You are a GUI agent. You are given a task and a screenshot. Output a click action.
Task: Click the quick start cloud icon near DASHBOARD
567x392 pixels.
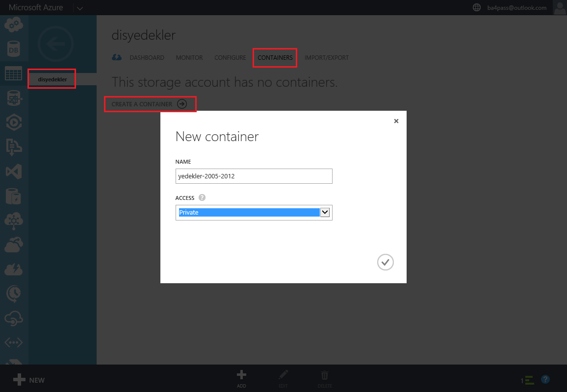(x=117, y=57)
